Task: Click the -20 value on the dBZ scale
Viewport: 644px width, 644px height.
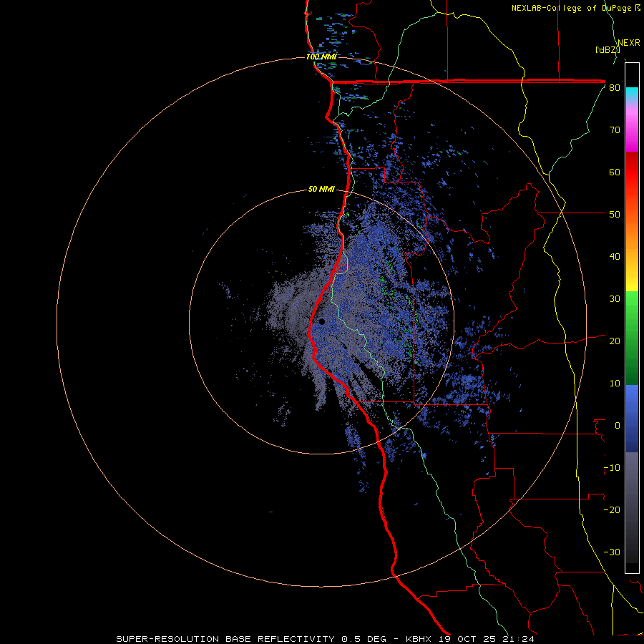Action: tap(613, 510)
